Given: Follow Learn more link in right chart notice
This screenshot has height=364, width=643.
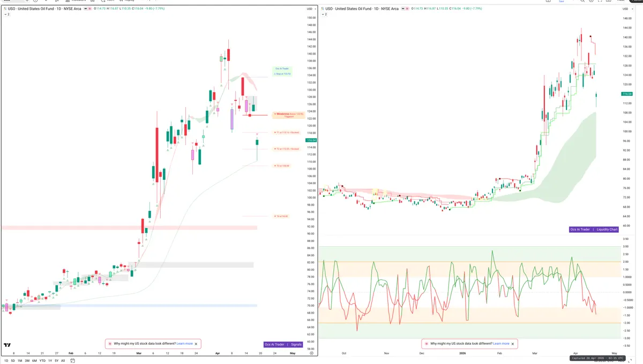Looking at the screenshot, I should (501, 344).
